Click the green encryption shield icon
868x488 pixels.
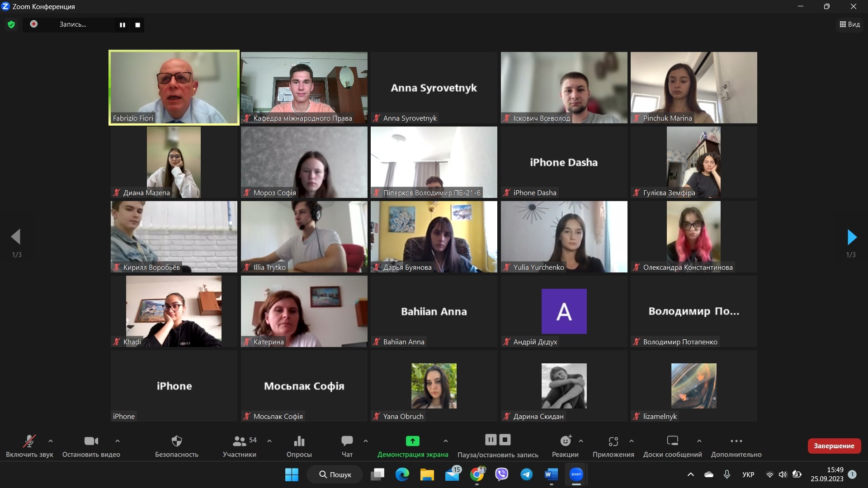coord(11,24)
